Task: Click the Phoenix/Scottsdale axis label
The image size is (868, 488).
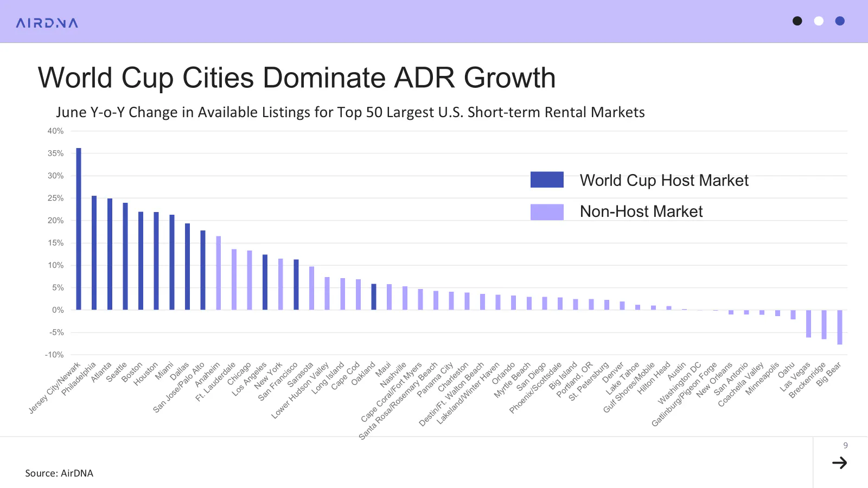Action: 535,388
